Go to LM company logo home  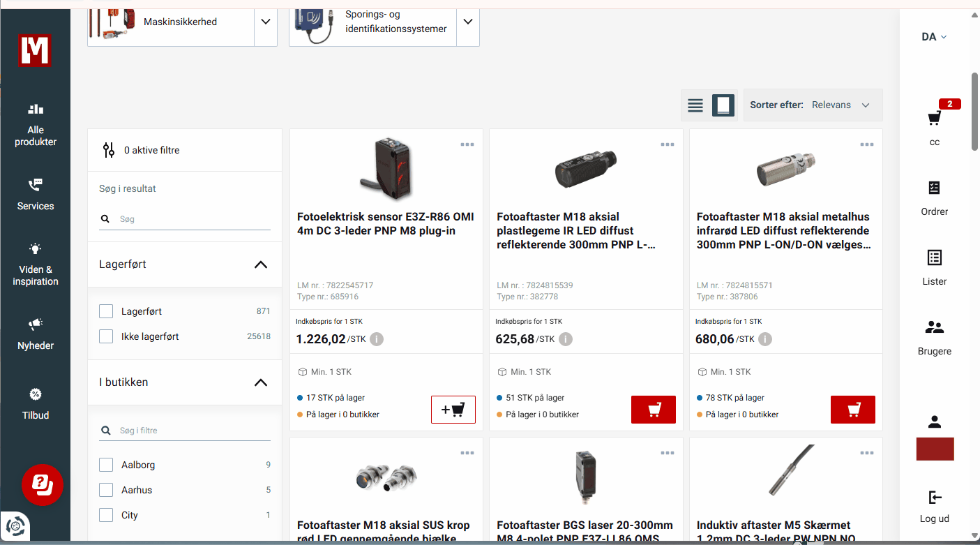coord(35,50)
